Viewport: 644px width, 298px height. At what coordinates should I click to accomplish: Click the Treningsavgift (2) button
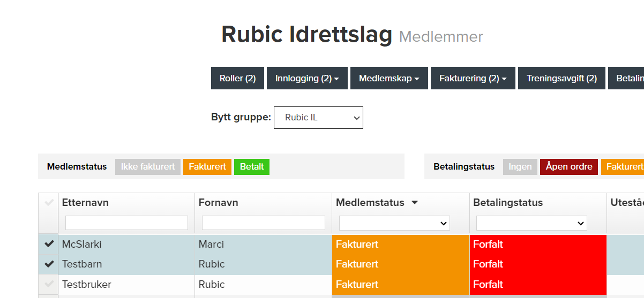pyautogui.click(x=561, y=78)
